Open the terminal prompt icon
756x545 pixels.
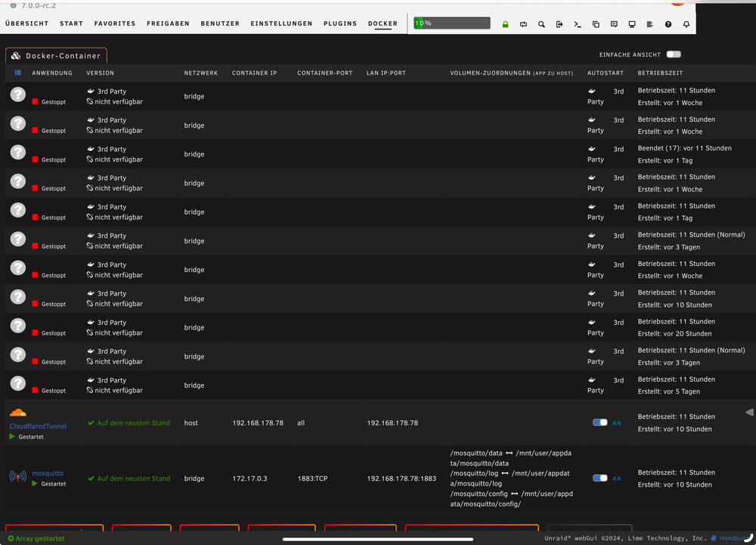(578, 24)
